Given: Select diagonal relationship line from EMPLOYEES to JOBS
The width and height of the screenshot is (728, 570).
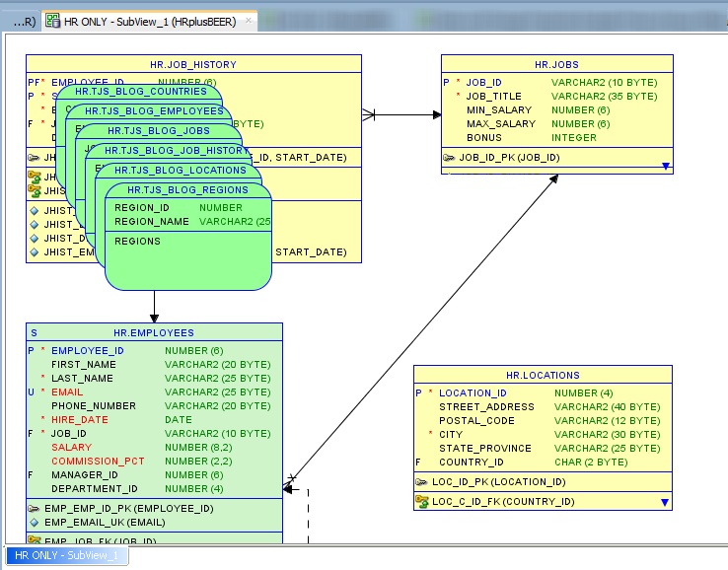Looking at the screenshot, I should coord(421,331).
